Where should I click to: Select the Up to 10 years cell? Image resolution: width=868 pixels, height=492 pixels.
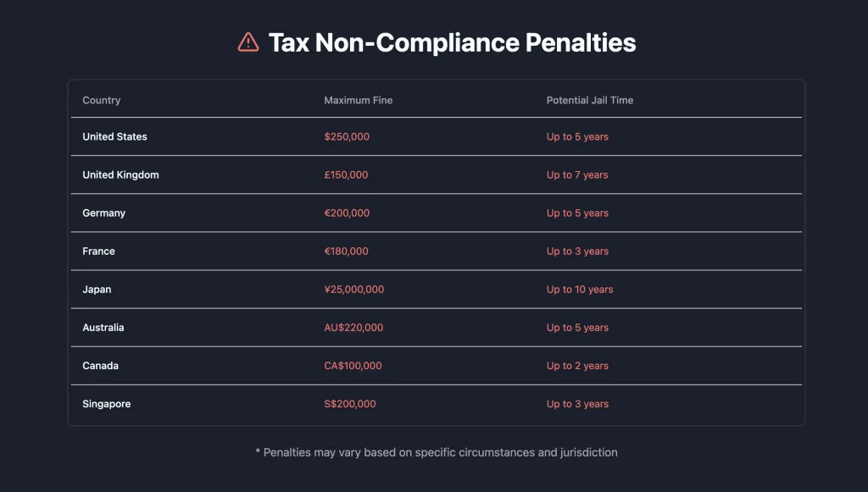click(x=580, y=289)
